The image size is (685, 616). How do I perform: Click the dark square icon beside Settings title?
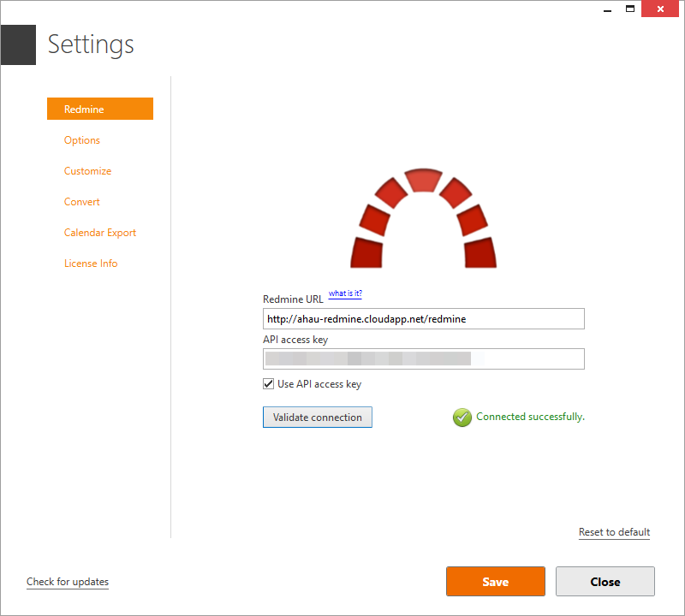pyautogui.click(x=18, y=44)
